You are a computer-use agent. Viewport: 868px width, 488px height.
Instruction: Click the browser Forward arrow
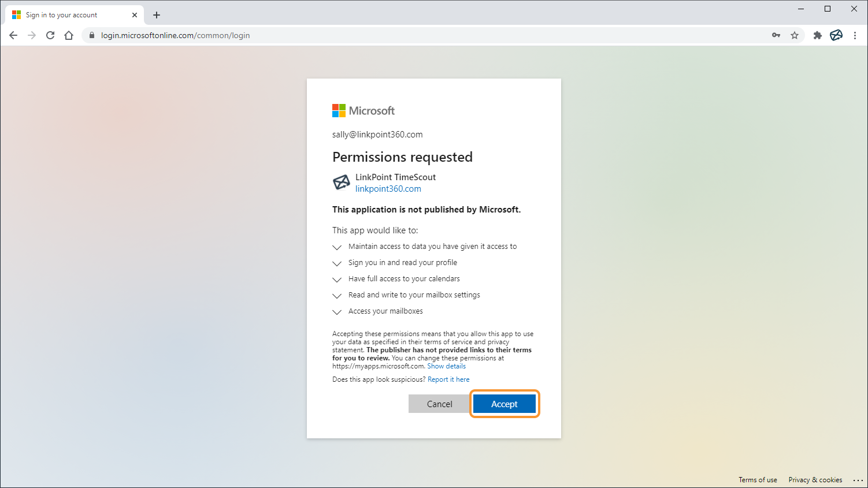click(x=32, y=35)
